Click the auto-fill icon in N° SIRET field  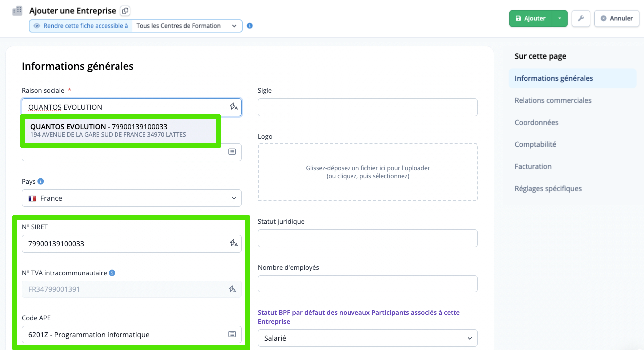[234, 243]
